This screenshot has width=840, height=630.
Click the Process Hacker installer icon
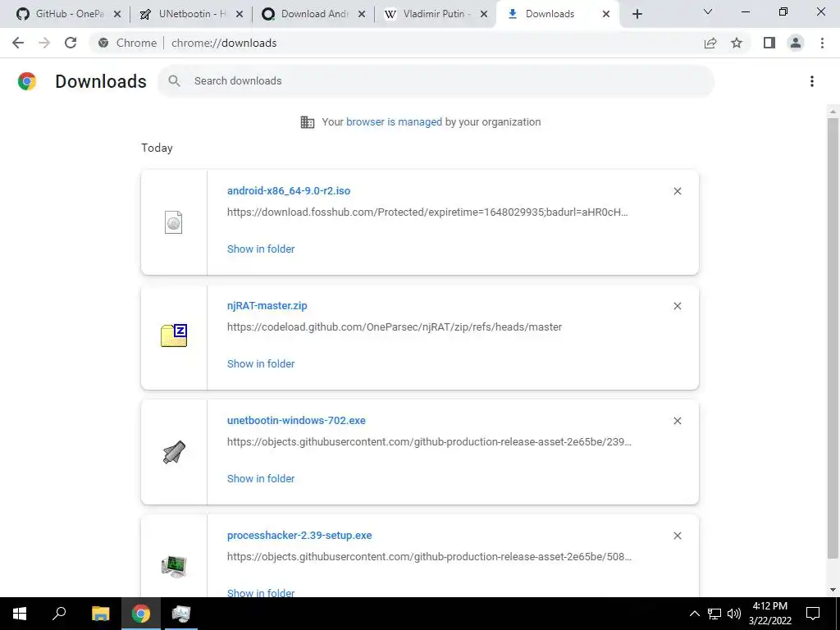pyautogui.click(x=174, y=567)
